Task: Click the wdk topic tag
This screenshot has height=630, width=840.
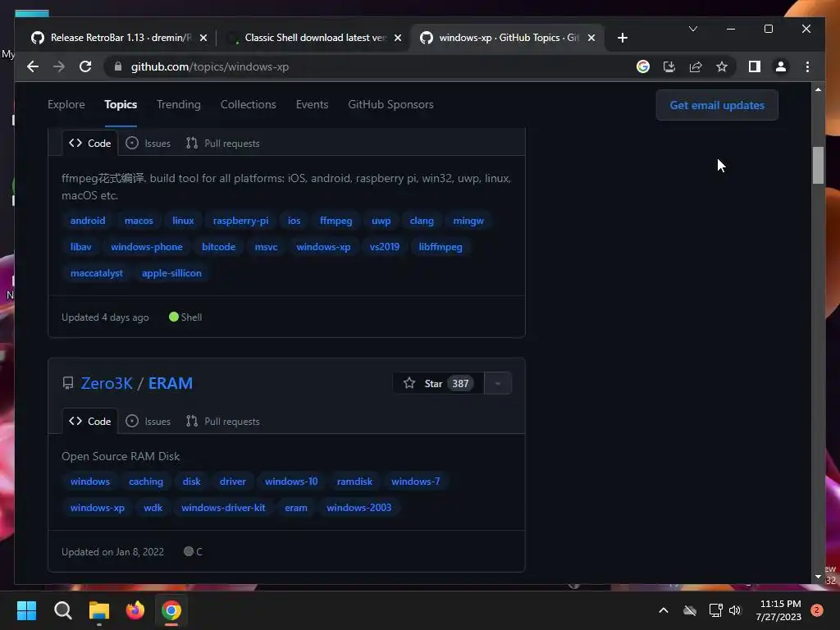Action: pyautogui.click(x=153, y=508)
